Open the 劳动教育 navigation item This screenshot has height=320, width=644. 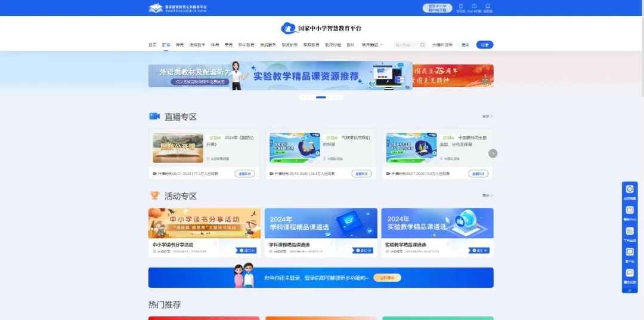point(246,45)
